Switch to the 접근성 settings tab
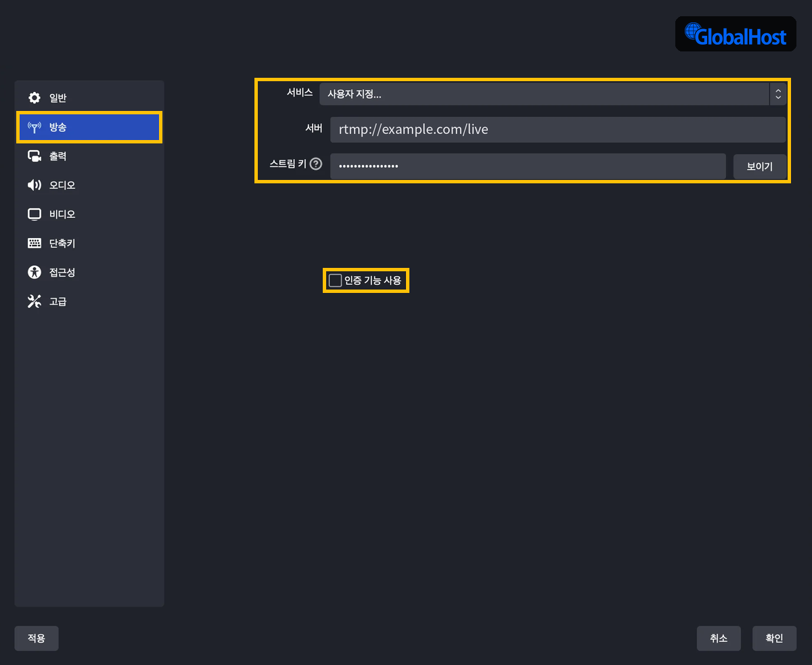This screenshot has height=665, width=812. [x=89, y=273]
